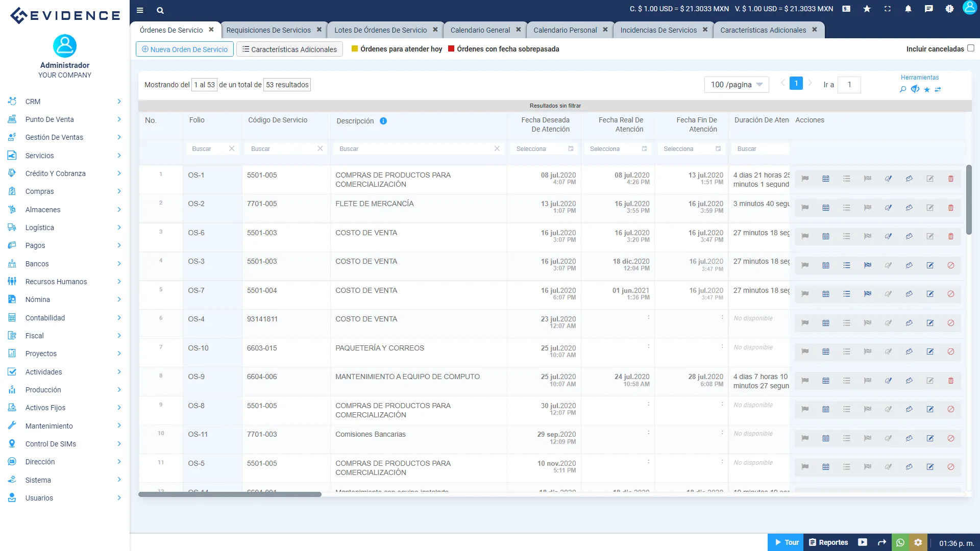The width and height of the screenshot is (980, 551).
Task: Open the chat messages icon in the top bar
Action: click(x=929, y=9)
